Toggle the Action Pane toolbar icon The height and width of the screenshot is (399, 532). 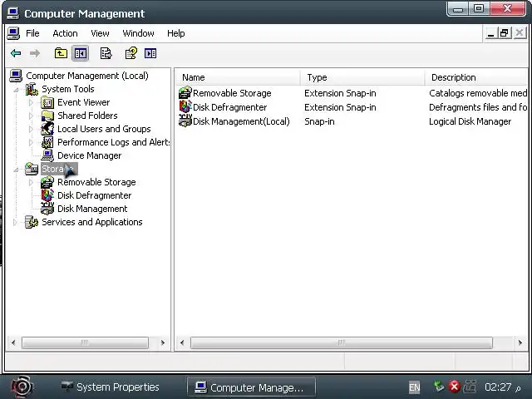[150, 53]
